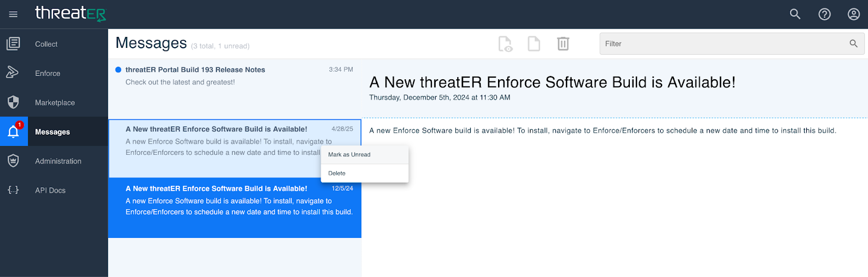Navigate to Administration
868x277 pixels.
58,161
